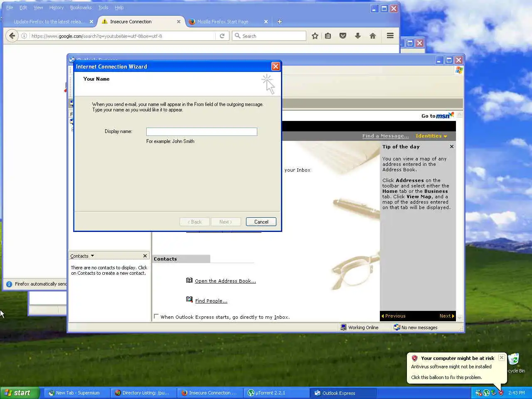The image size is (532, 399).
Task: Open the Identities dropdown
Action: coord(431,136)
